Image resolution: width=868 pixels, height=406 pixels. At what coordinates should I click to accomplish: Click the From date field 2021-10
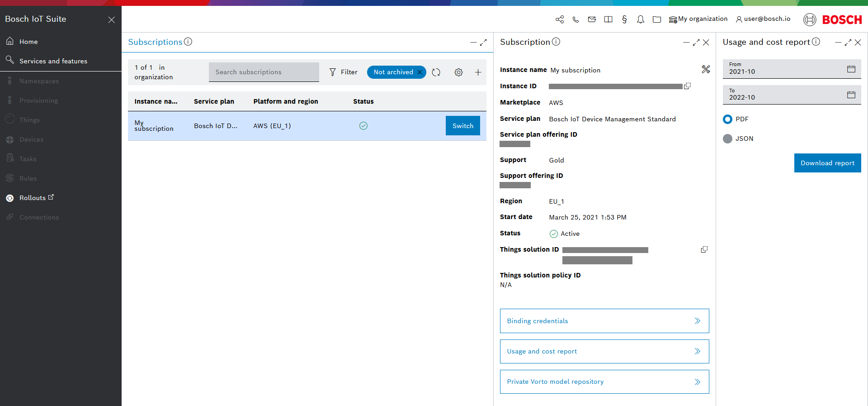point(792,69)
